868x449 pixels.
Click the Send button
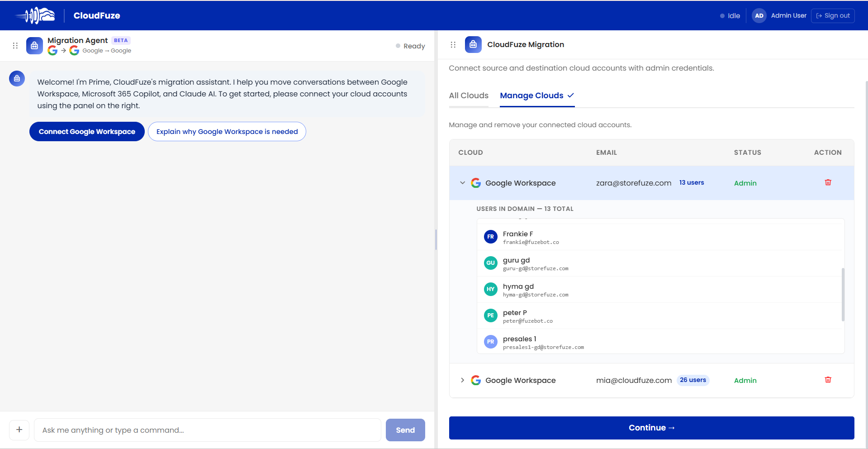405,430
